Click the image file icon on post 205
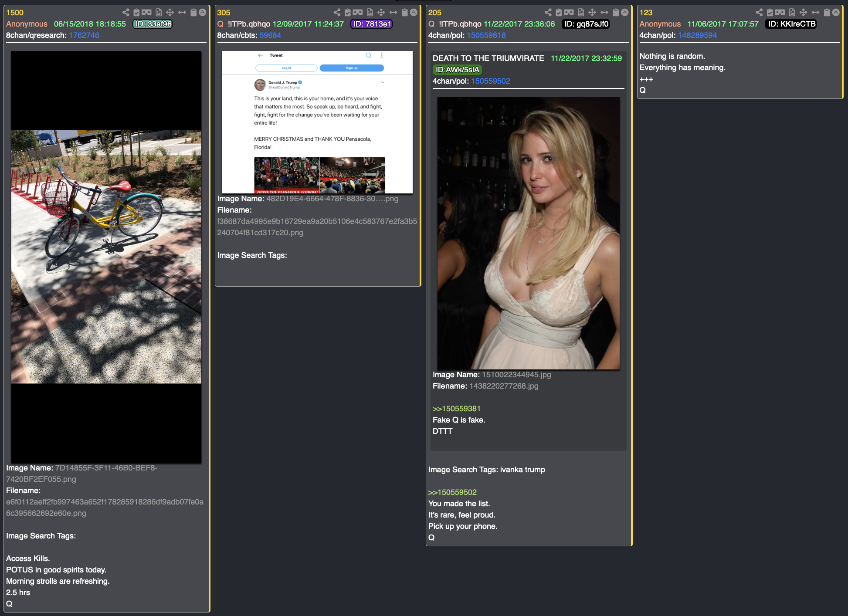 pyautogui.click(x=581, y=12)
